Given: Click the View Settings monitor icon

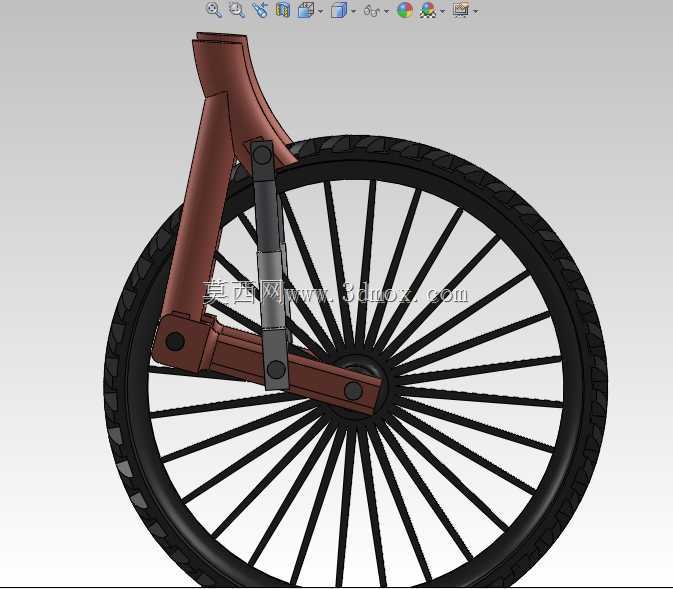Looking at the screenshot, I should (x=461, y=10).
